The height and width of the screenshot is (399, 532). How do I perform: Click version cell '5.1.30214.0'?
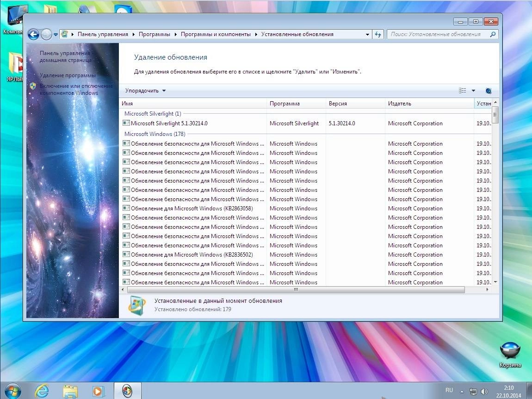[x=342, y=123]
